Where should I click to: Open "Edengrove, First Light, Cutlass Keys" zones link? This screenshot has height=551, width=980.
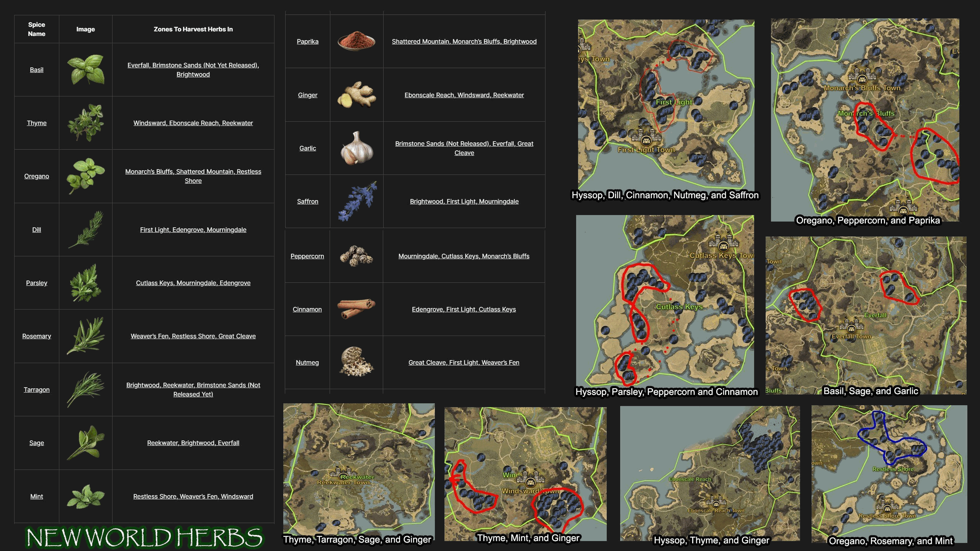[464, 309]
